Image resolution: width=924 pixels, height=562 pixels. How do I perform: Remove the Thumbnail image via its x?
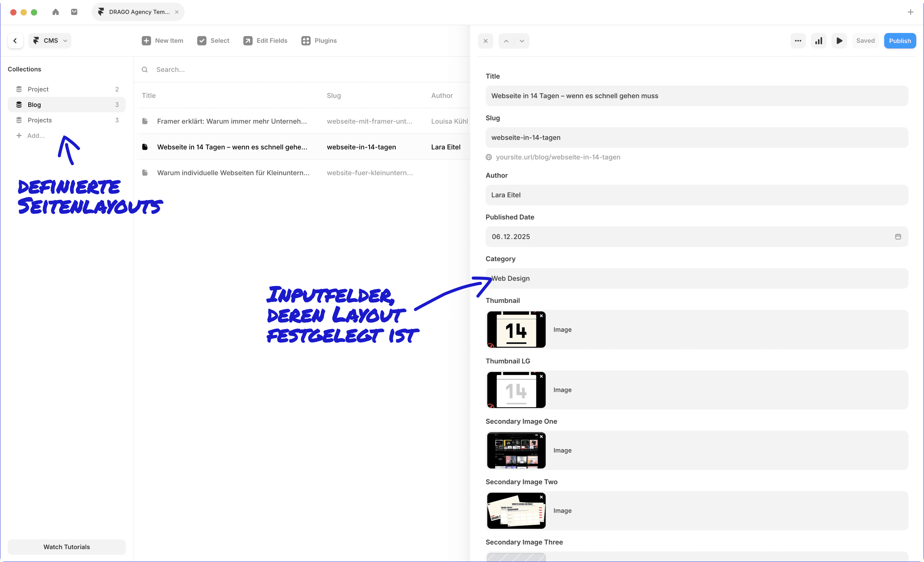(x=541, y=316)
